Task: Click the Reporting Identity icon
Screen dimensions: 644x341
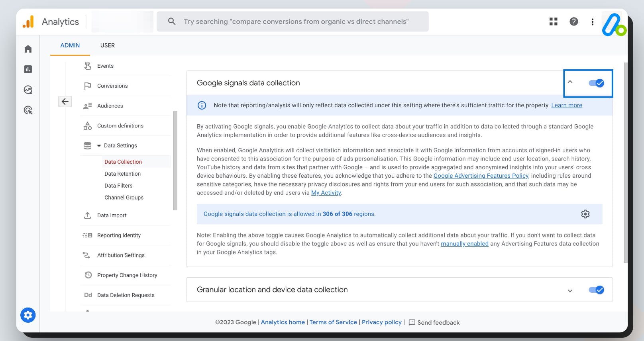Action: click(88, 235)
